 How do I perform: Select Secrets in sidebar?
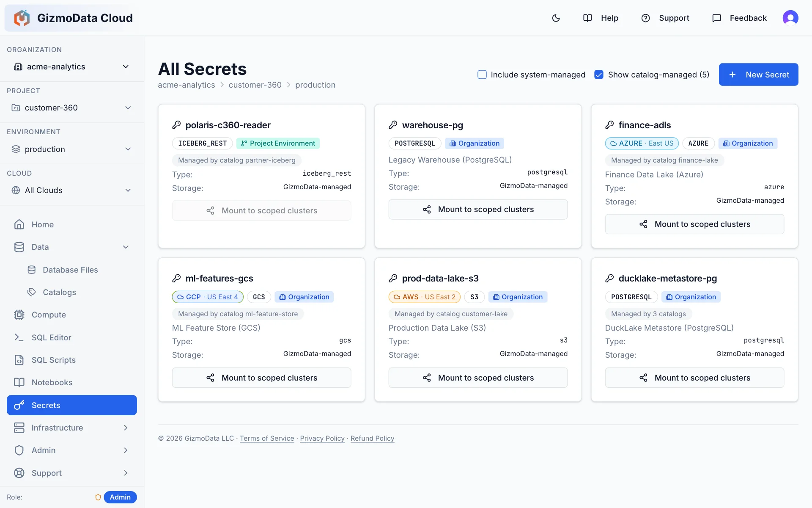tap(72, 405)
